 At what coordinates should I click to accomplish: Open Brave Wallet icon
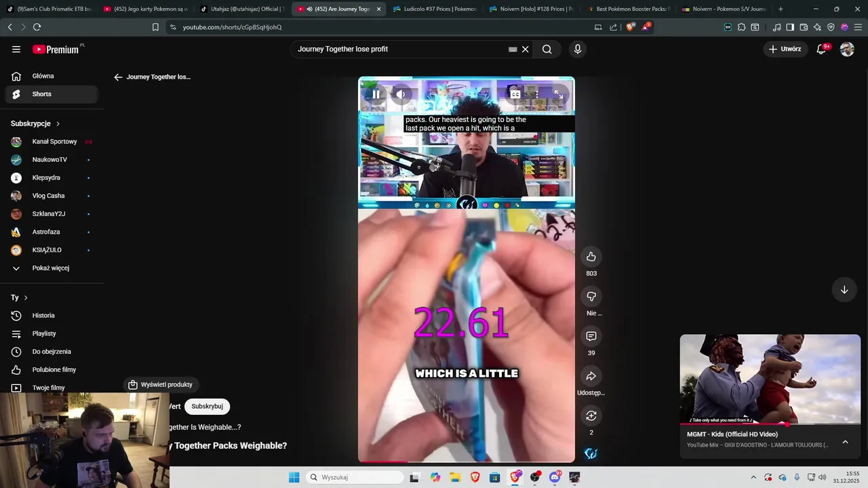click(x=804, y=27)
